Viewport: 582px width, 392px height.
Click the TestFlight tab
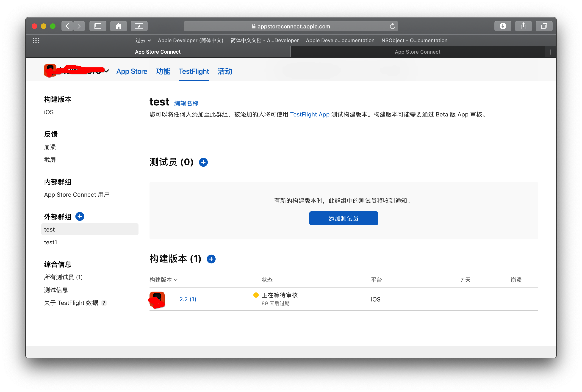click(194, 71)
